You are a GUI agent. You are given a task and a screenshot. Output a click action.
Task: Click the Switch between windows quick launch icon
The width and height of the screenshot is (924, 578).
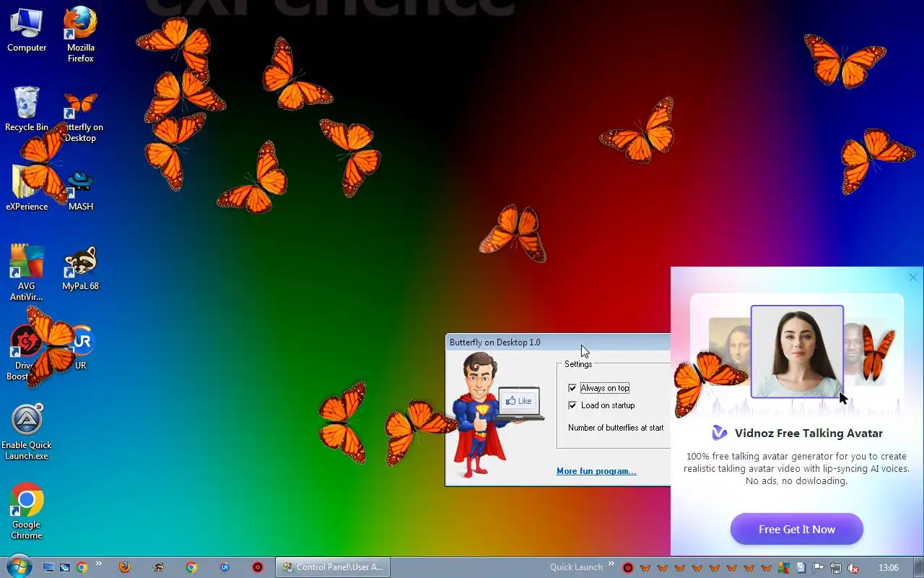click(x=65, y=567)
